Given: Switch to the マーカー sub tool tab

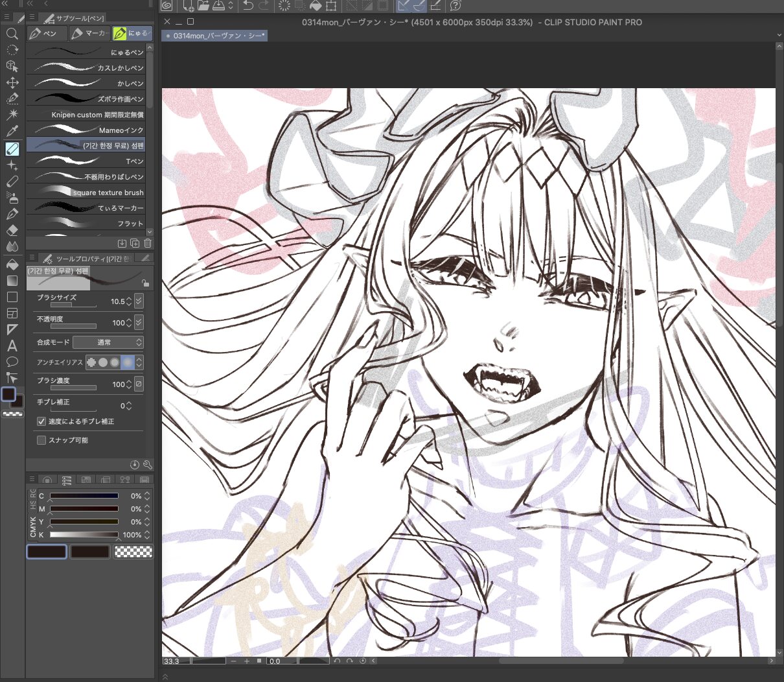Looking at the screenshot, I should pyautogui.click(x=89, y=33).
